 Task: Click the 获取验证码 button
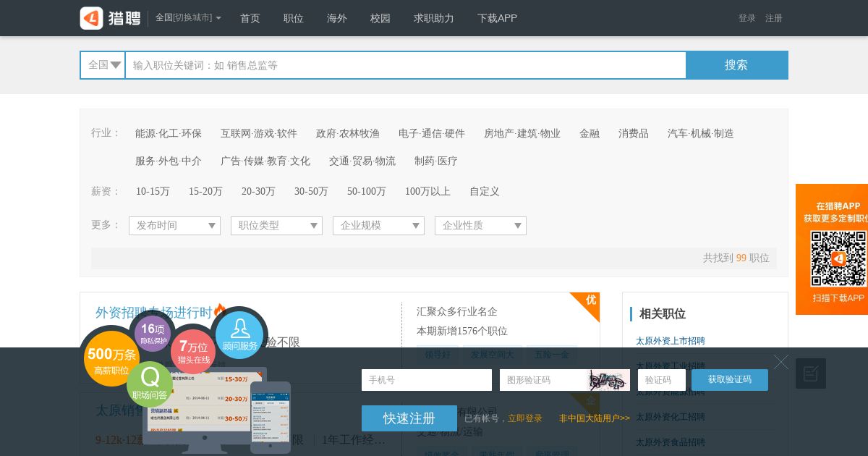coord(730,380)
